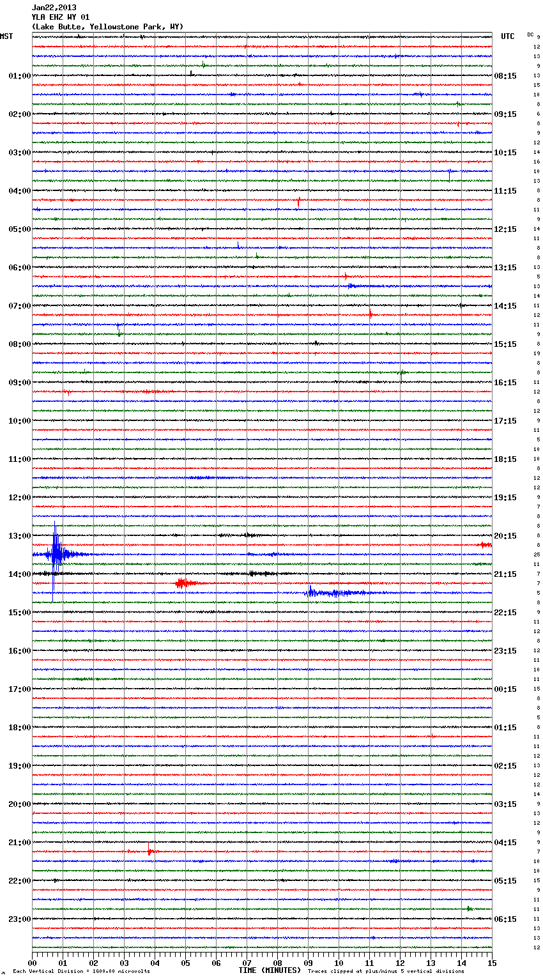This screenshot has height=980, width=543.
Task: Select the 21:00 MST time label
Action: coord(20,843)
